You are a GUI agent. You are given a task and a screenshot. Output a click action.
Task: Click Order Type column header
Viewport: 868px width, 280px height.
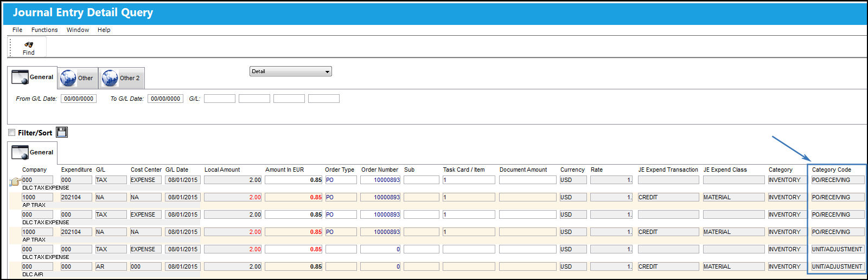pos(340,170)
